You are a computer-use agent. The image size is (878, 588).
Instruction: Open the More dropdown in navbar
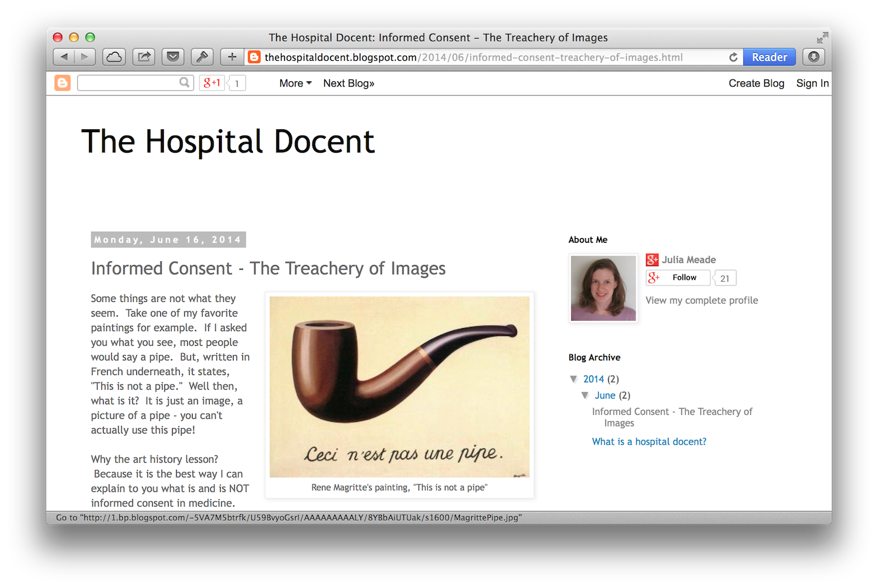296,83
